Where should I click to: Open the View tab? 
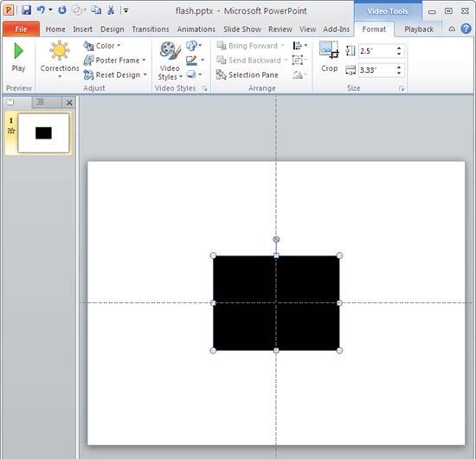pos(307,29)
